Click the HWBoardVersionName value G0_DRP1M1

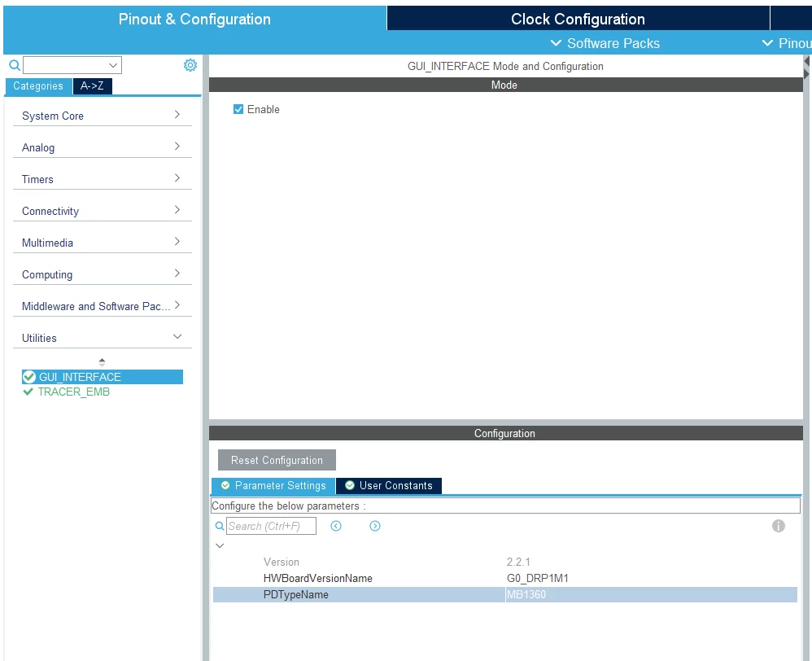[x=538, y=578]
